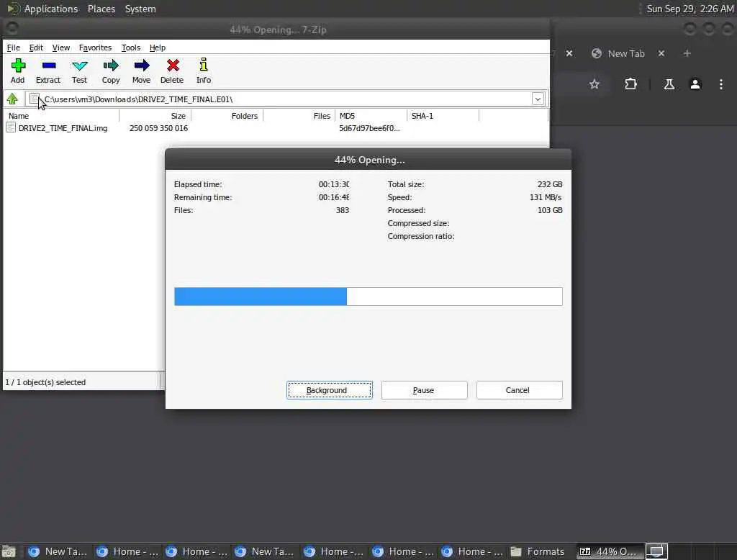Click the Compression ratio label
This screenshot has width=737, height=560.
tap(421, 236)
